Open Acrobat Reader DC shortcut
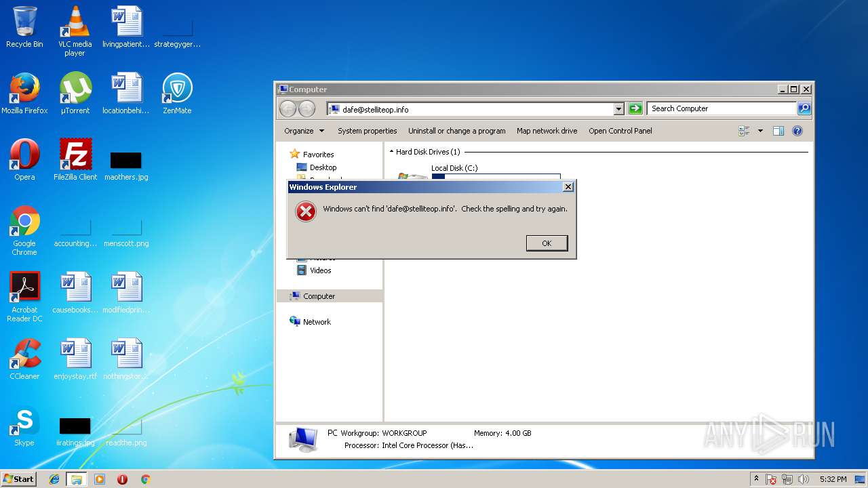The width and height of the screenshot is (868, 488). 24,297
